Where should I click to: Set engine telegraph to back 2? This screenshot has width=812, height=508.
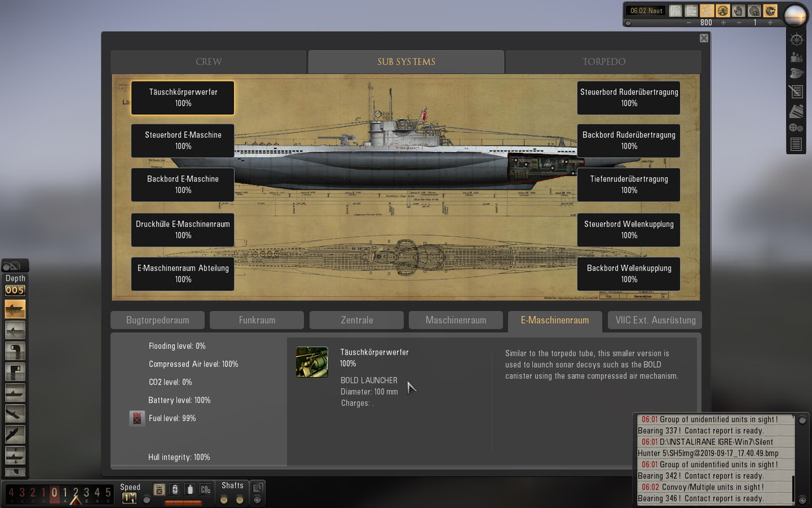[x=33, y=493]
